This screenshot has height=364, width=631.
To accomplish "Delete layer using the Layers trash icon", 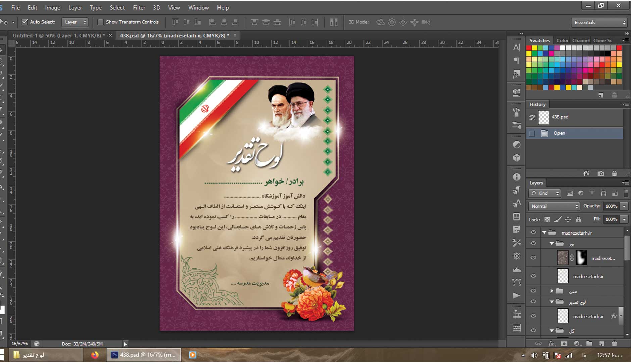I will coord(614,343).
